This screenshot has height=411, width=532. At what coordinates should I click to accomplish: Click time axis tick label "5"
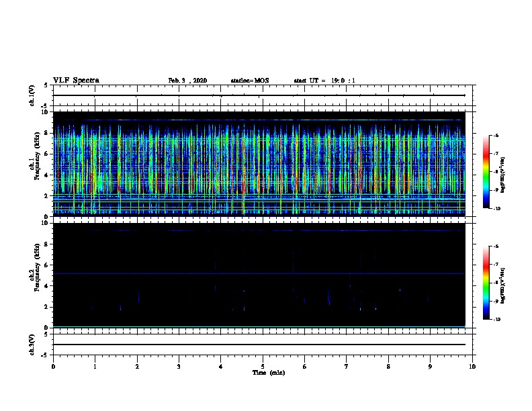click(x=263, y=367)
